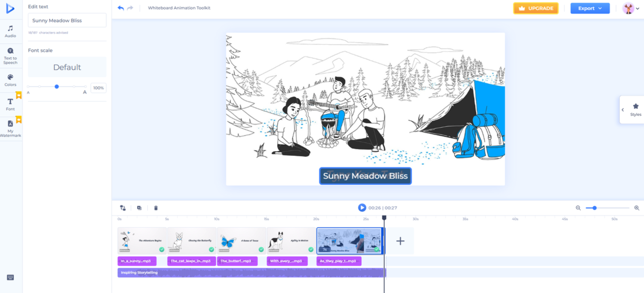Viewport: 644px width, 293px height.
Task: Zoom out the timeline
Action: click(578, 208)
